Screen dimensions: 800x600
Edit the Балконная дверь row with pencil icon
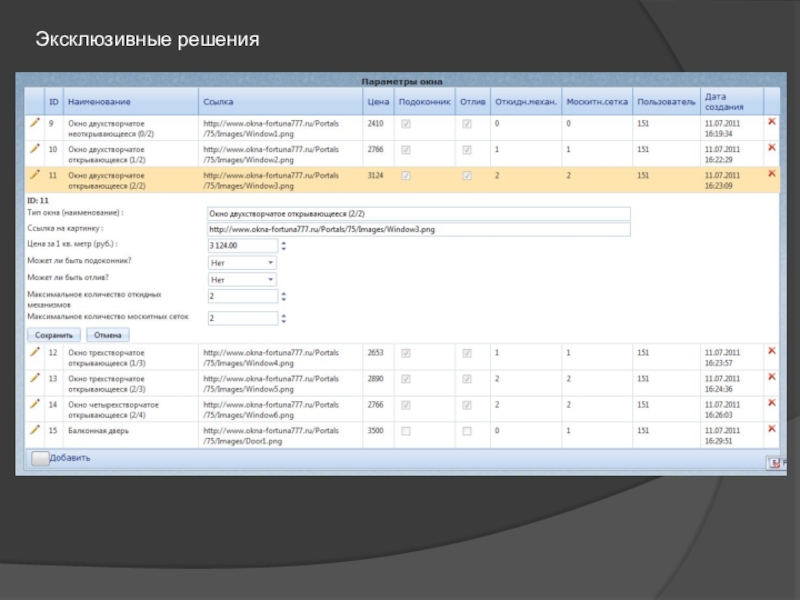[x=35, y=430]
